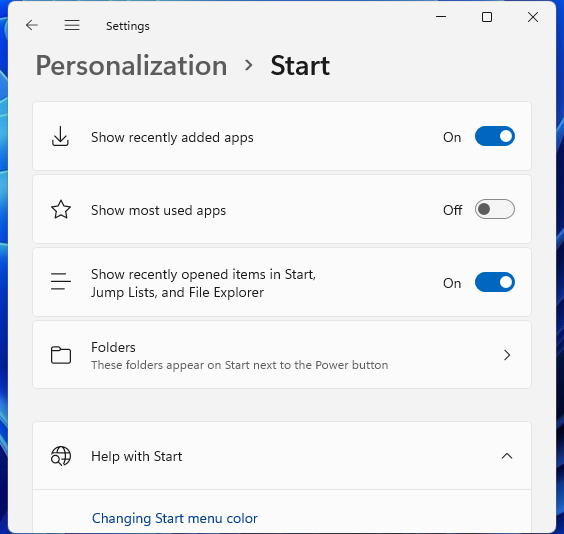The height and width of the screenshot is (534, 564).
Task: Enable Show most used apps toggle
Action: point(495,209)
